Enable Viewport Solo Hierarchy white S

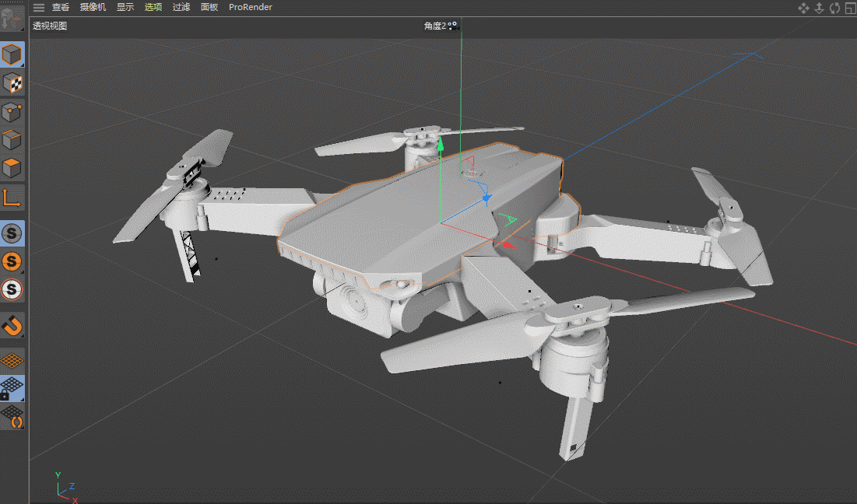click(x=12, y=289)
